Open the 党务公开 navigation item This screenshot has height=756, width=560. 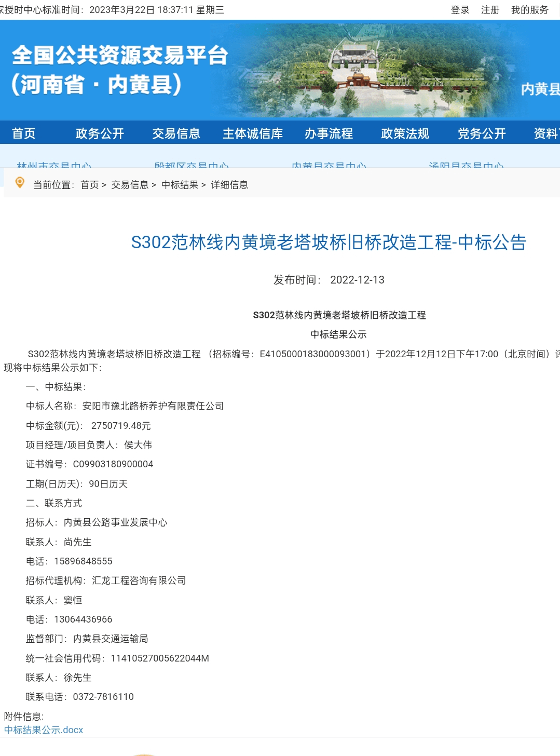(x=481, y=133)
